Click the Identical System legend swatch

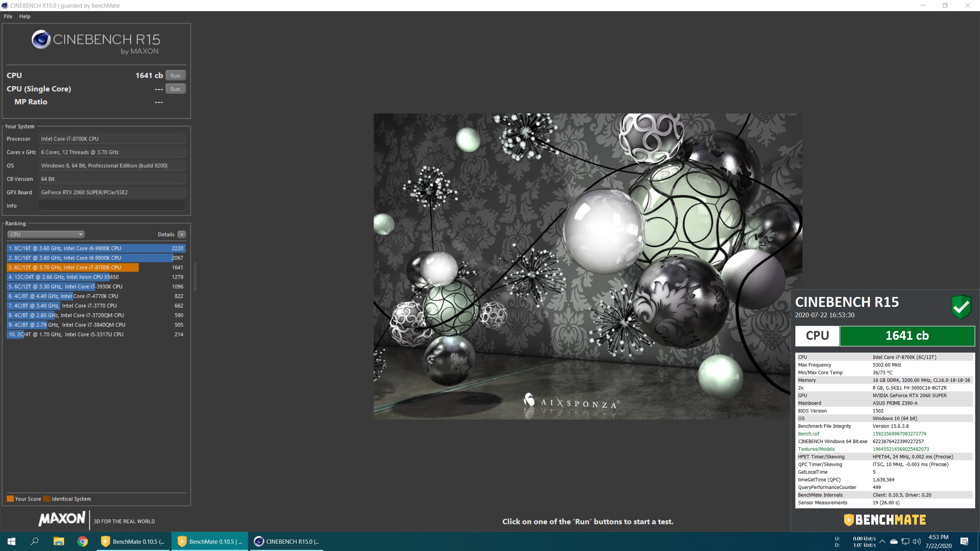tap(47, 499)
